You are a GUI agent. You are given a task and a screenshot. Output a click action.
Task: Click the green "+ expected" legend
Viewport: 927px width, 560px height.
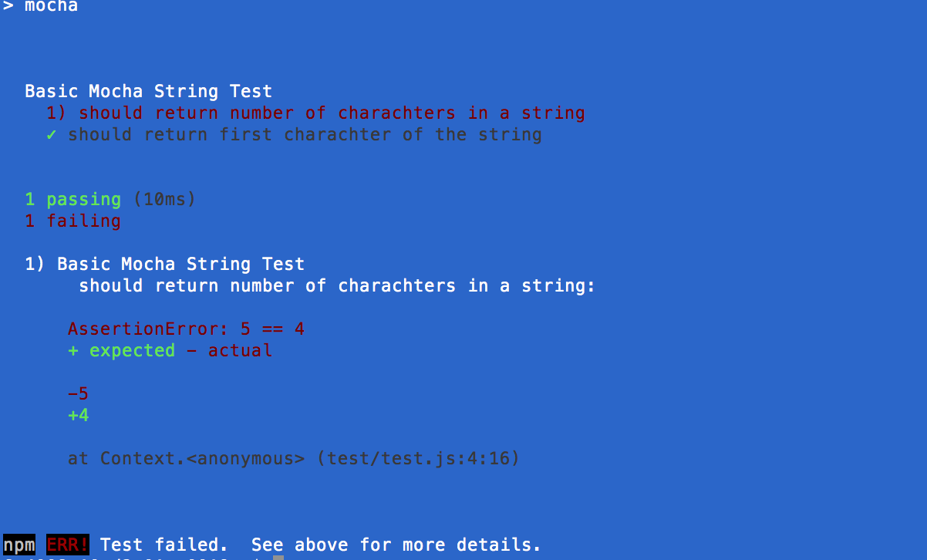pyautogui.click(x=121, y=351)
